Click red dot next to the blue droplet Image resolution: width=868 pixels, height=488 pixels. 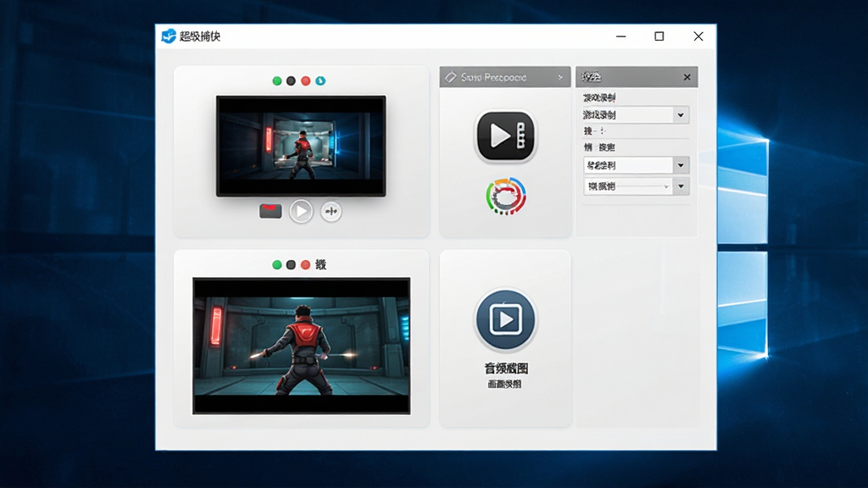click(305, 80)
